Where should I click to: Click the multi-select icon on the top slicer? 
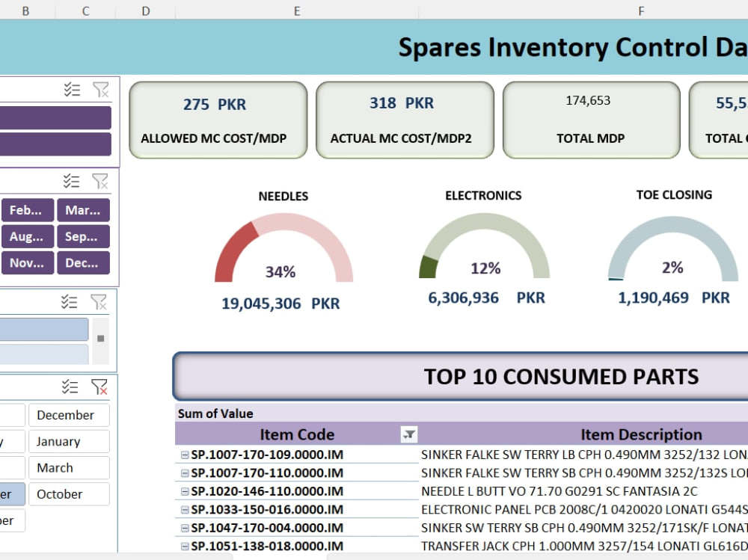[x=72, y=88]
